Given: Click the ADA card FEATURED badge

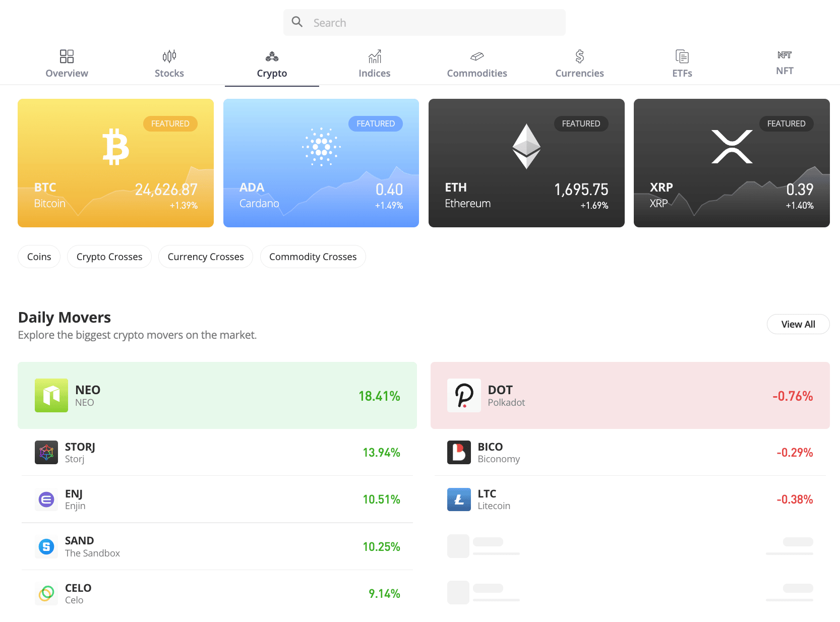Looking at the screenshot, I should point(376,123).
